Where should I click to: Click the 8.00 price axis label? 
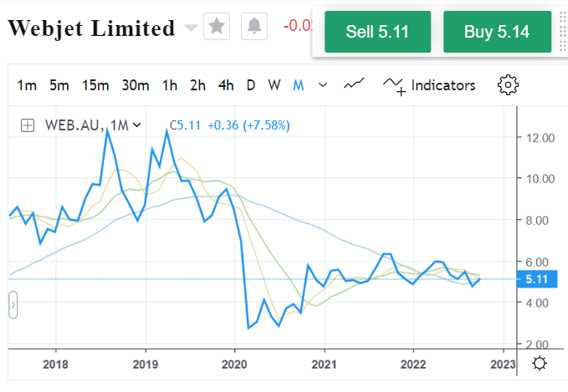click(x=537, y=221)
